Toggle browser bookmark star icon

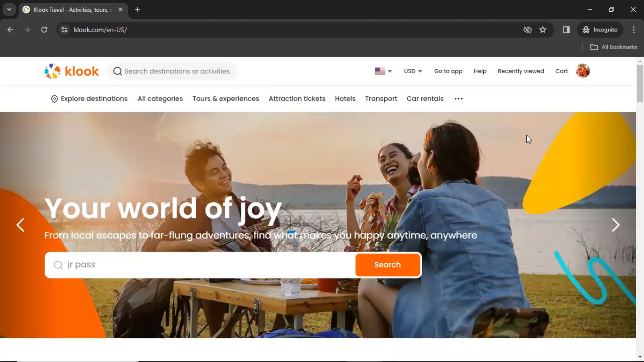click(543, 29)
